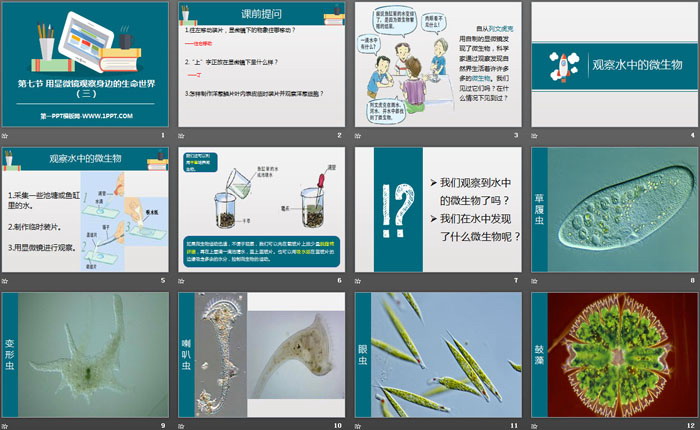Select slide 12 '鼓藻' desmid thumbnail
The image size is (700, 430).
(x=614, y=355)
